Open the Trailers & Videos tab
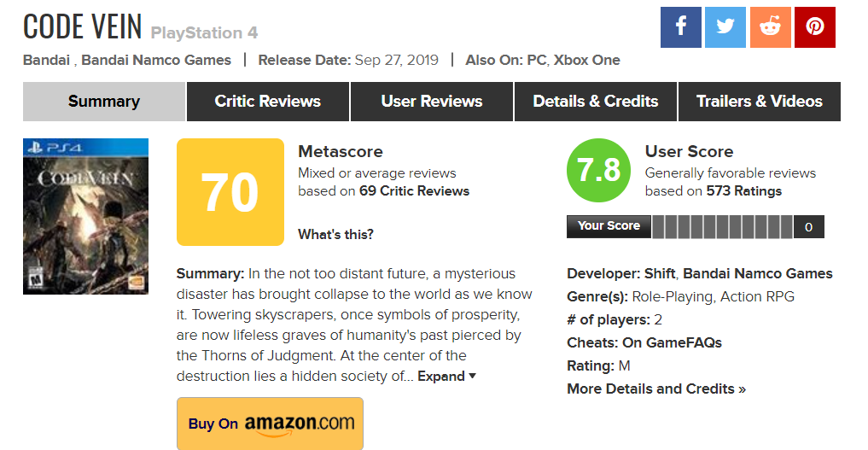The image size is (868, 450). [x=759, y=102]
